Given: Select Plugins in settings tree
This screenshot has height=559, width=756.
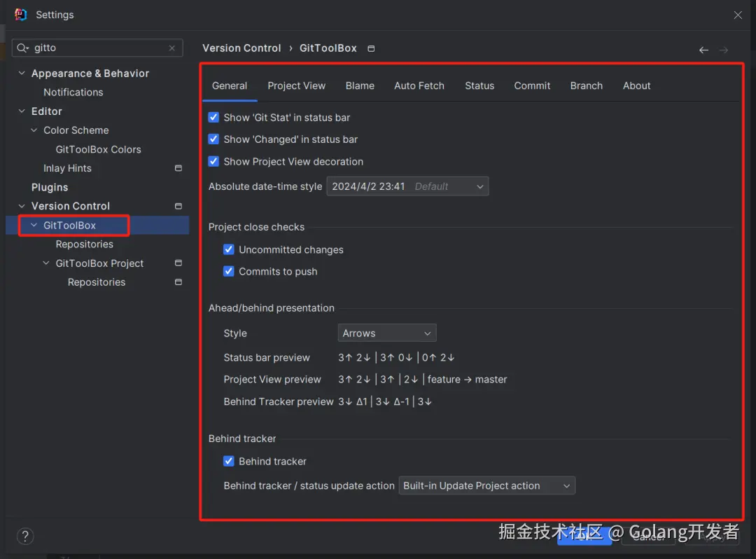Looking at the screenshot, I should click(50, 187).
